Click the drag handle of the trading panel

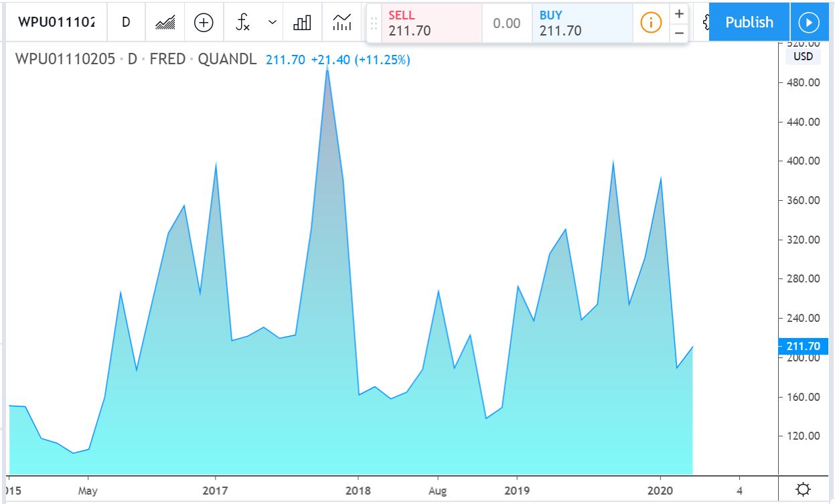click(374, 23)
